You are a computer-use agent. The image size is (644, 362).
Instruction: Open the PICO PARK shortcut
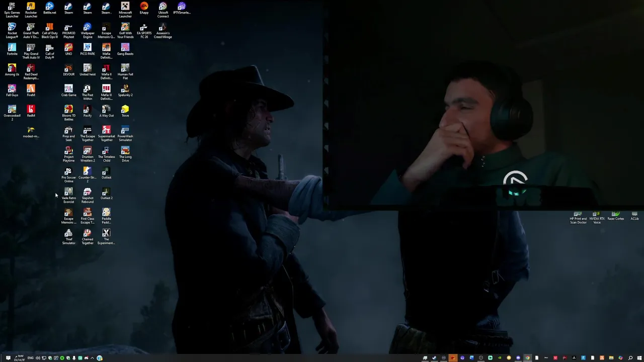point(87,49)
